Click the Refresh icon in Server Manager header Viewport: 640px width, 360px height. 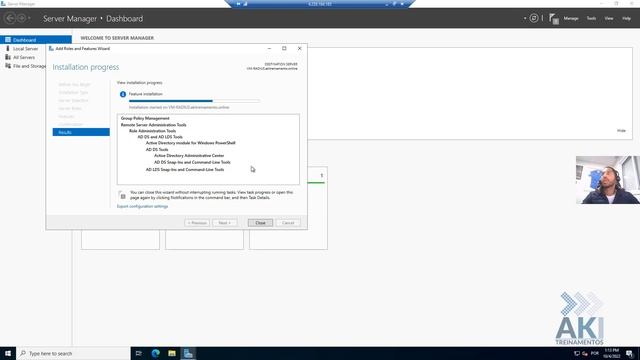click(x=534, y=18)
